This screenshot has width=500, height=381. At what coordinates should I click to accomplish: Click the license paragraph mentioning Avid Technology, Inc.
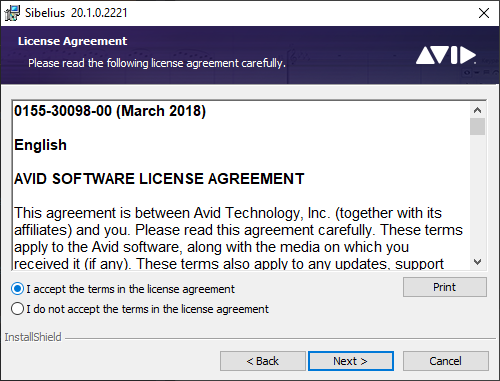[x=238, y=238]
